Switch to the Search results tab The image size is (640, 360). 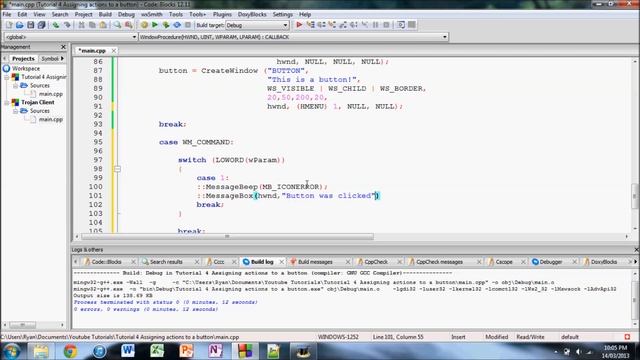point(166,262)
